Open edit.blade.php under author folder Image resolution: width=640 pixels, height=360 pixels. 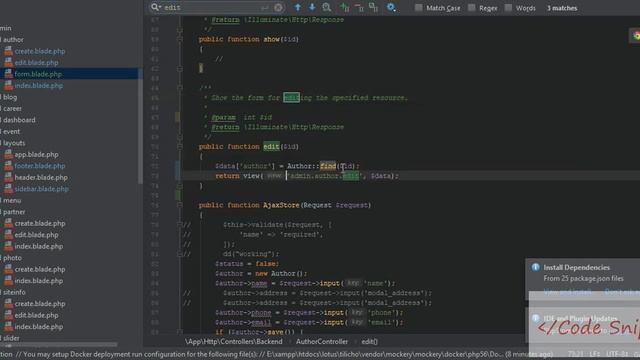click(x=36, y=62)
